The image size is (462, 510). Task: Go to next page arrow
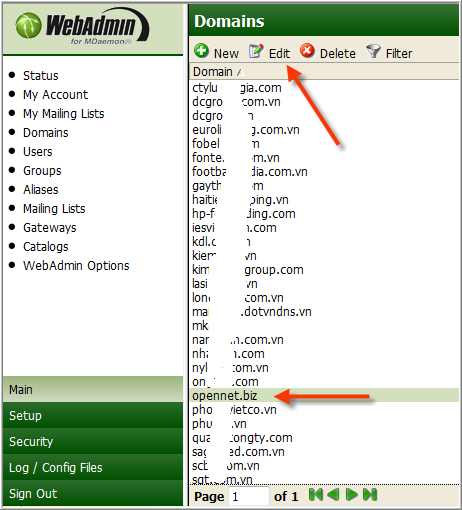351,494
